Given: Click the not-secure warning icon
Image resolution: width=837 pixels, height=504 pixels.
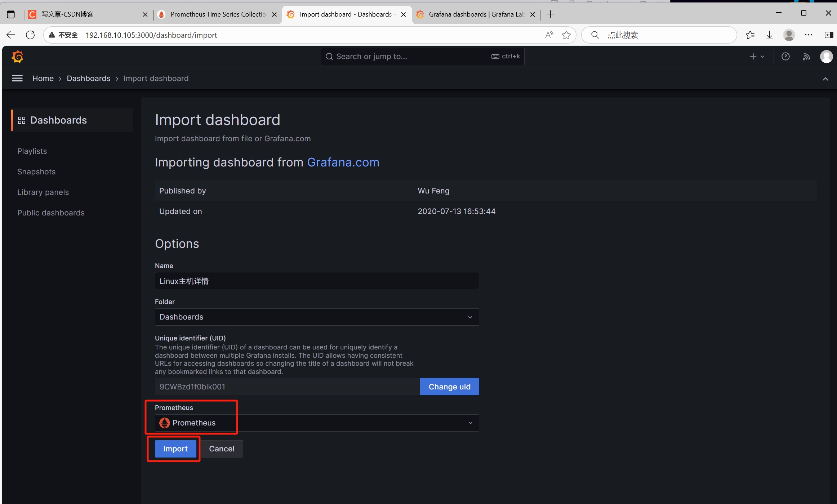Looking at the screenshot, I should click(x=52, y=35).
